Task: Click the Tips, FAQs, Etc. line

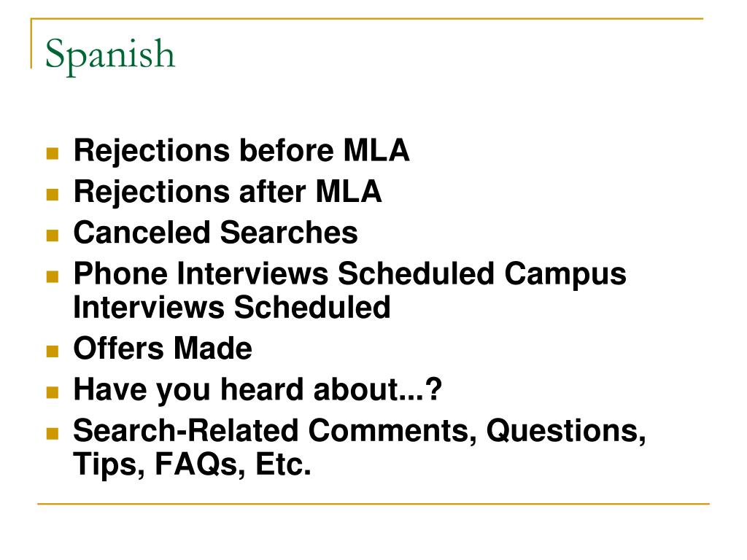Action: click(192, 464)
